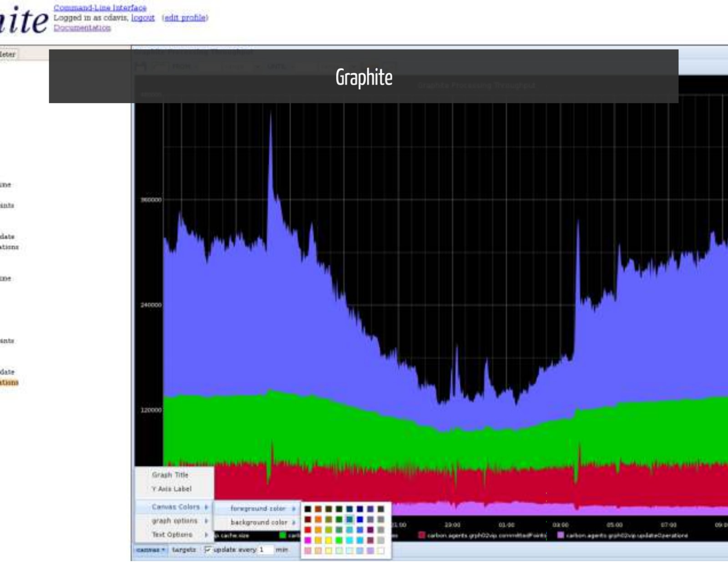The height and width of the screenshot is (562, 728).
Task: Click the 05:00 x-axis time label
Action: tap(615, 525)
